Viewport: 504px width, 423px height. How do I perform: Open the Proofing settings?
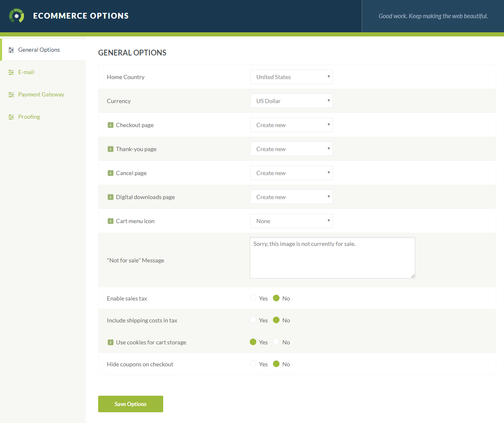[x=29, y=117]
